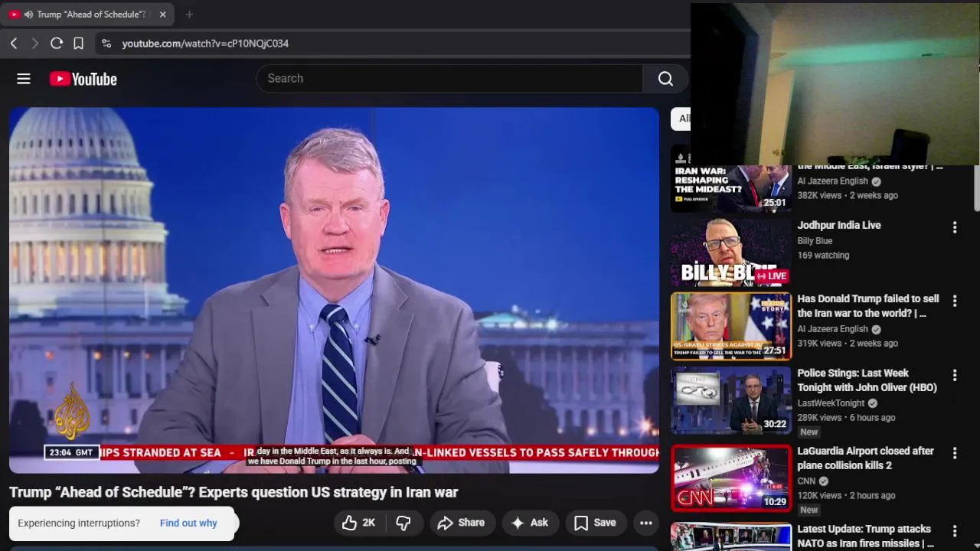Click in the YouTube search field
The height and width of the screenshot is (551, 980).
449,78
